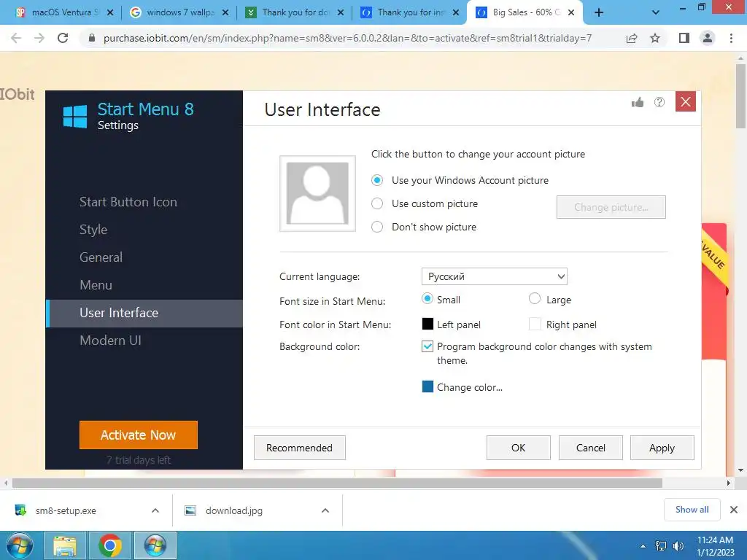This screenshot has height=560, width=747.
Task: Open a new Chrome tab
Action: click(x=599, y=12)
